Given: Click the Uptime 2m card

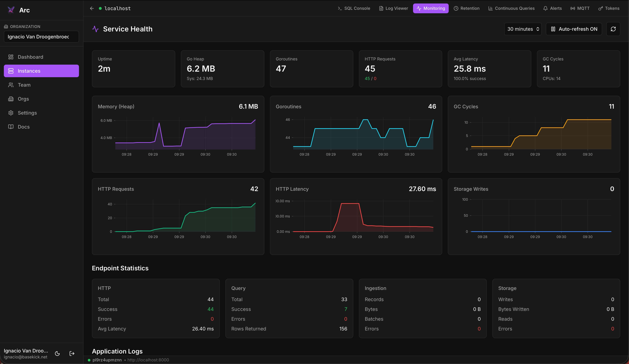Looking at the screenshot, I should [133, 69].
